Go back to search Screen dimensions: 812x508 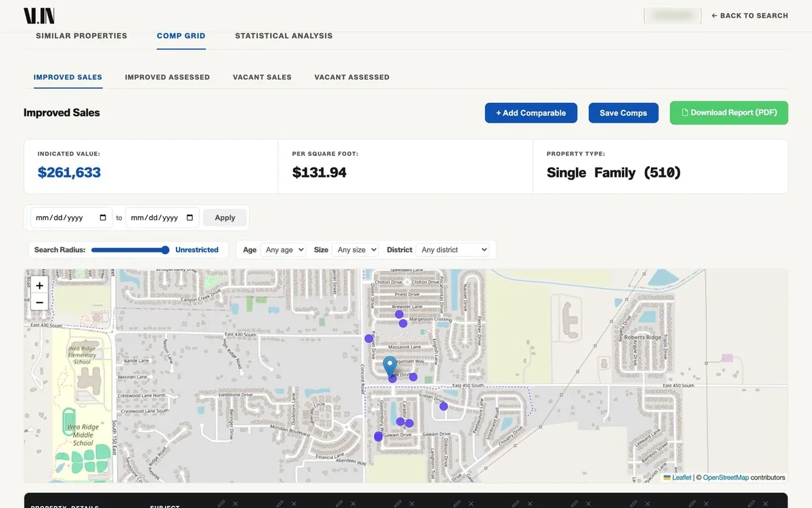tap(750, 16)
